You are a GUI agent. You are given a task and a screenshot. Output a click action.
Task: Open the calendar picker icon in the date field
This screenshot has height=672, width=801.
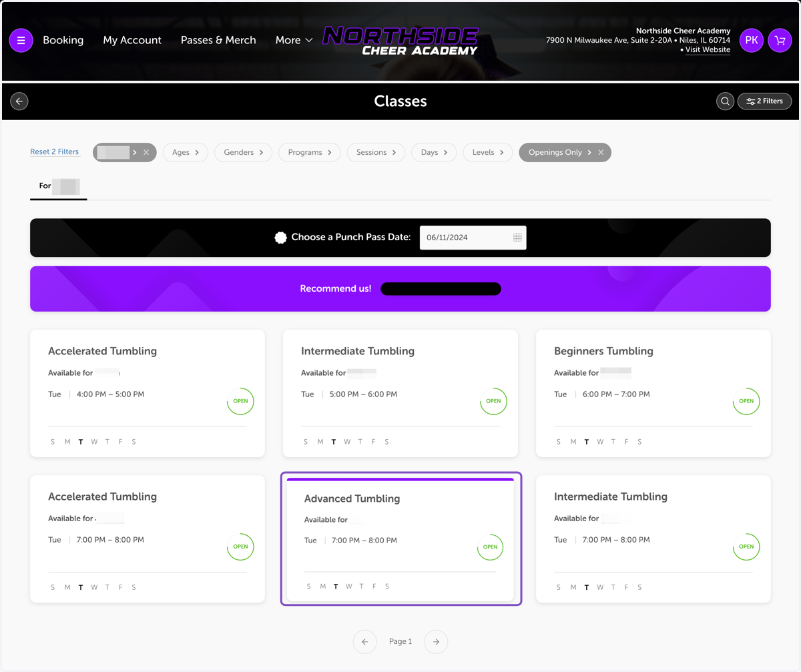coord(517,238)
